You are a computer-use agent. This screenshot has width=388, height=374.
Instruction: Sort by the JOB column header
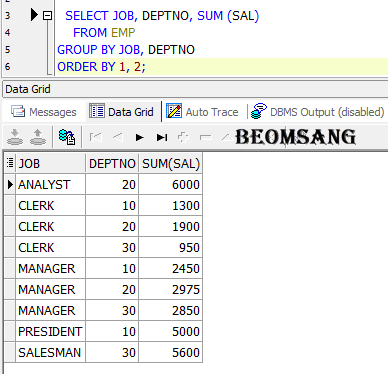point(50,163)
